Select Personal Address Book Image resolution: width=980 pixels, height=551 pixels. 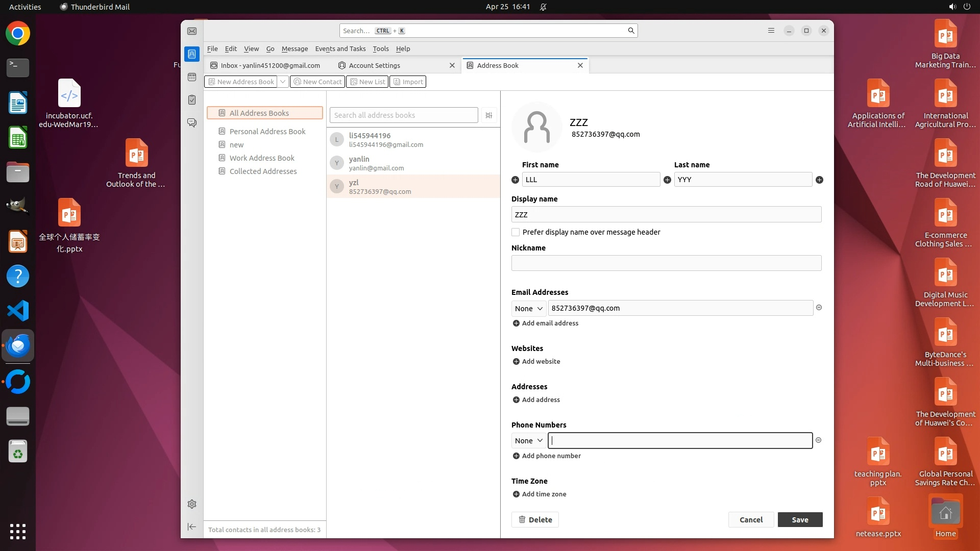[267, 132]
